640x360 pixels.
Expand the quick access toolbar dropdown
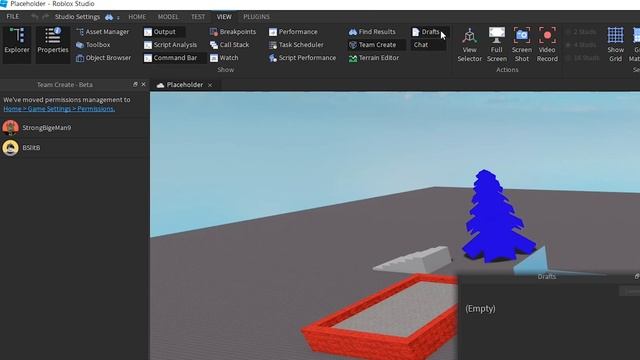[x=118, y=18]
